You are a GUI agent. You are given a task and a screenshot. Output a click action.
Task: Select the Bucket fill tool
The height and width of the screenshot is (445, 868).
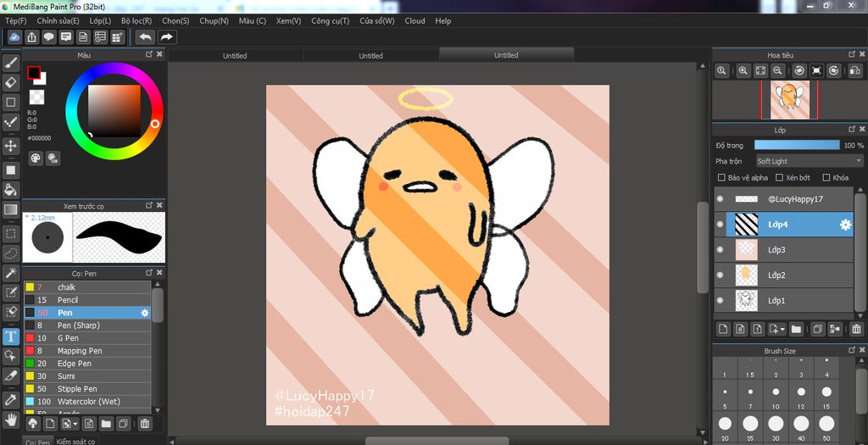point(10,189)
